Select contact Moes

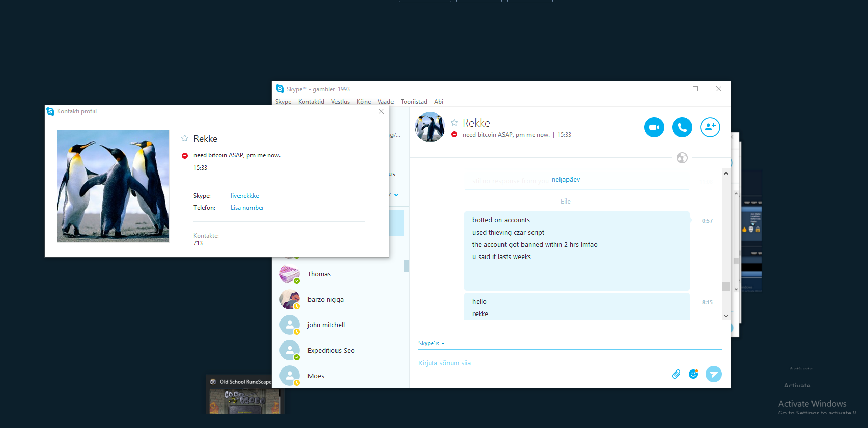pos(341,376)
